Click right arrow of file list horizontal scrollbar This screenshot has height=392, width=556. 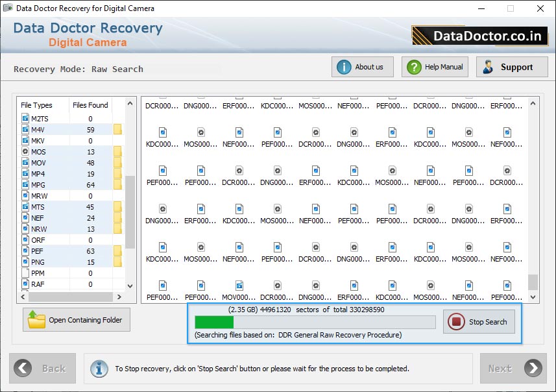tap(118, 297)
